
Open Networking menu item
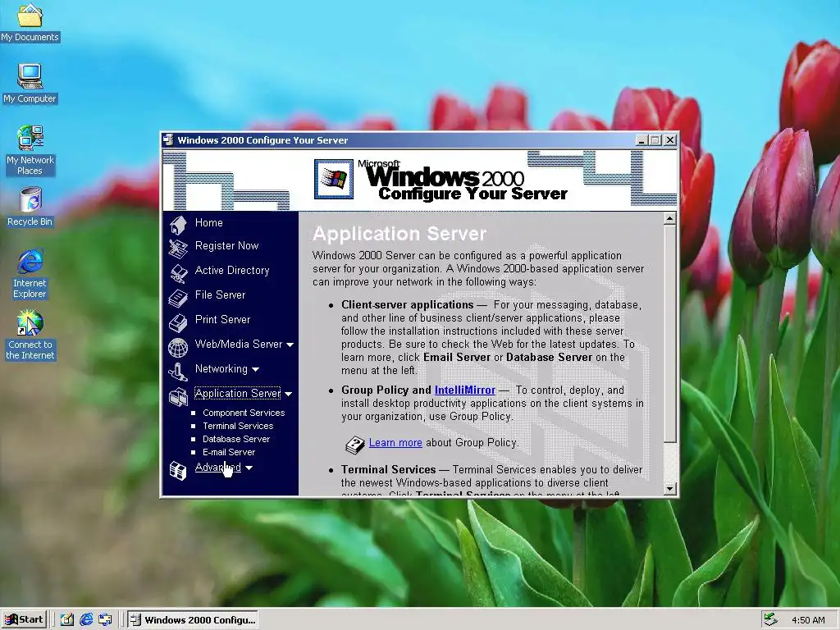click(x=221, y=369)
